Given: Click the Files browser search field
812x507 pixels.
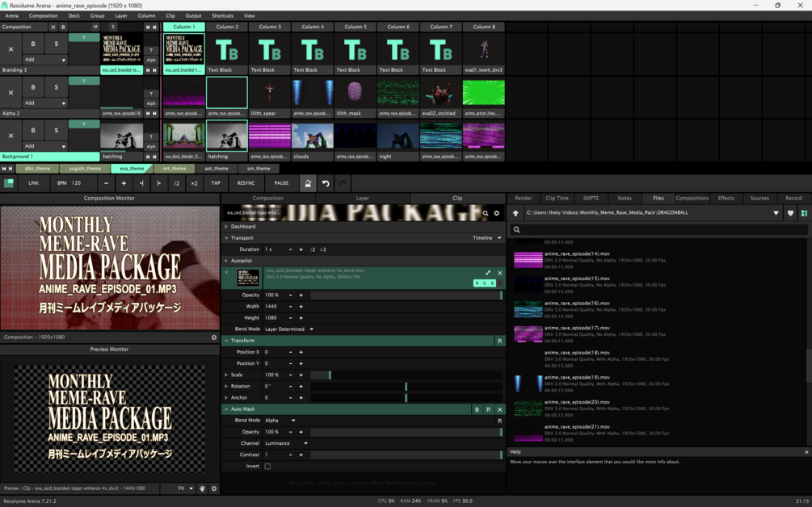Looking at the screenshot, I should pyautogui.click(x=658, y=230).
